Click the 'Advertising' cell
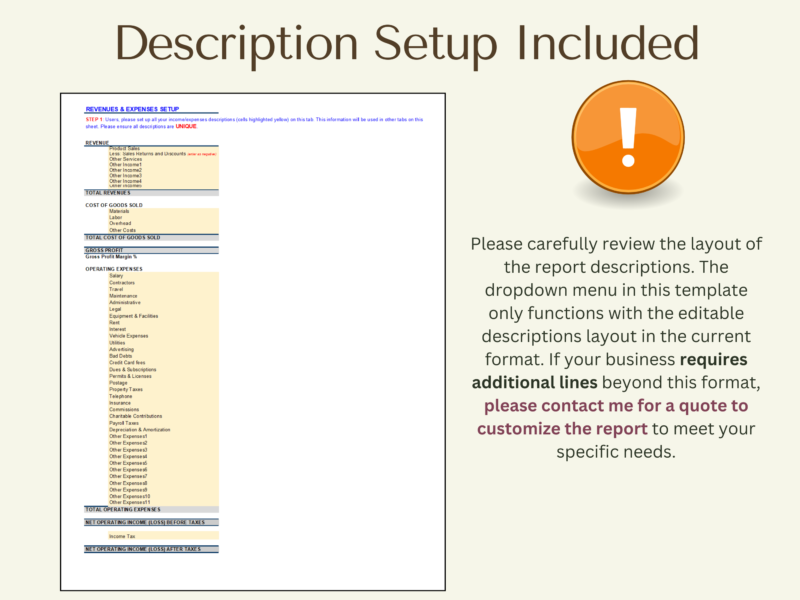Screen dimensions: 800x600 (x=163, y=349)
